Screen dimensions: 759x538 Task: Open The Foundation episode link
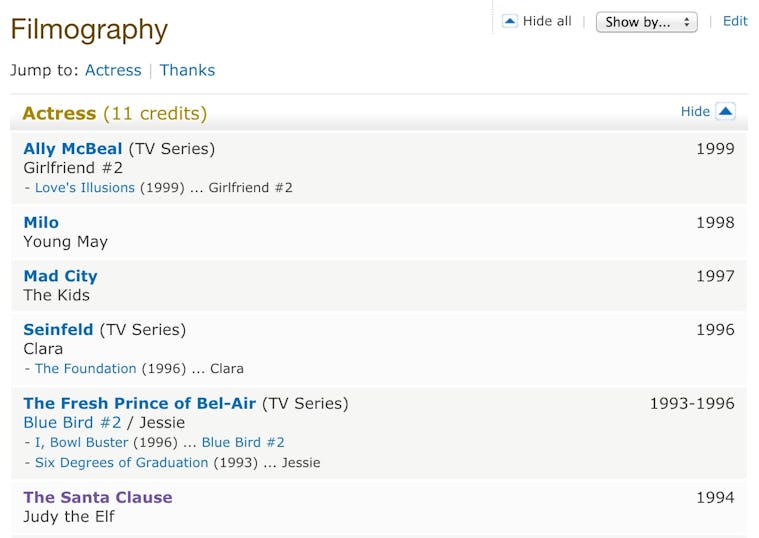tap(86, 369)
